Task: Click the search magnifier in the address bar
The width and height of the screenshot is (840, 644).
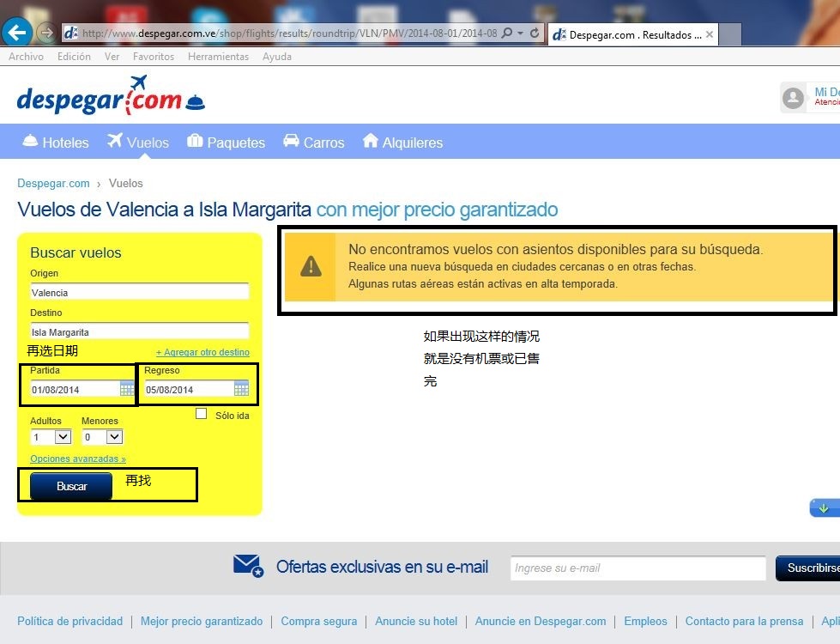Action: click(506, 33)
